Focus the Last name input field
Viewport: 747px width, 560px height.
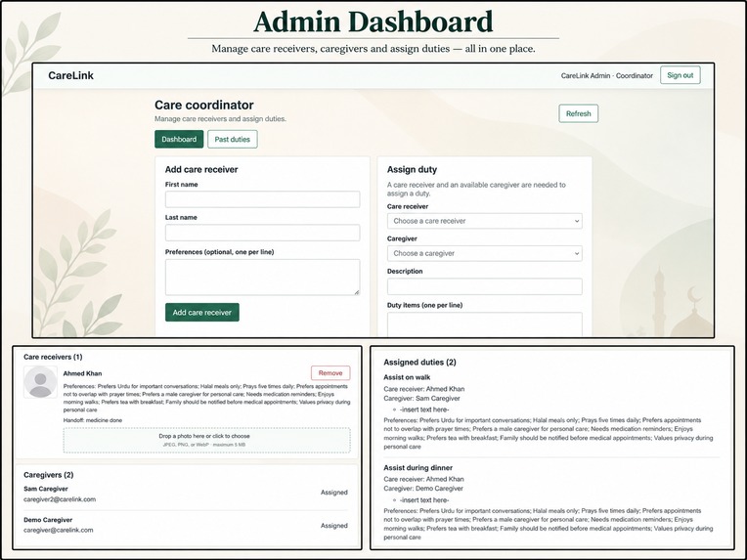coord(262,233)
